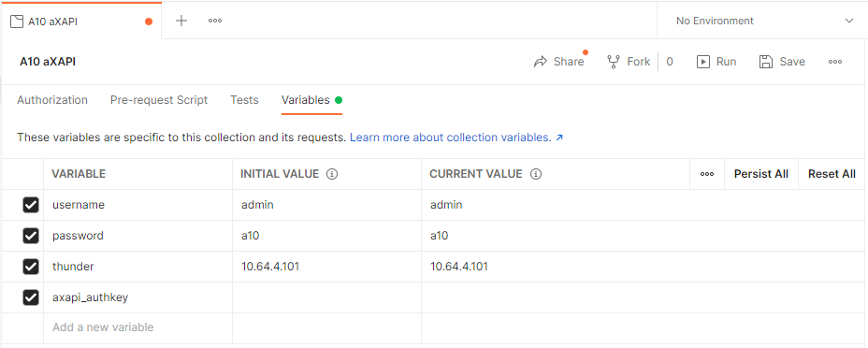
Task: Uncheck the password variable checkbox
Action: (31, 237)
